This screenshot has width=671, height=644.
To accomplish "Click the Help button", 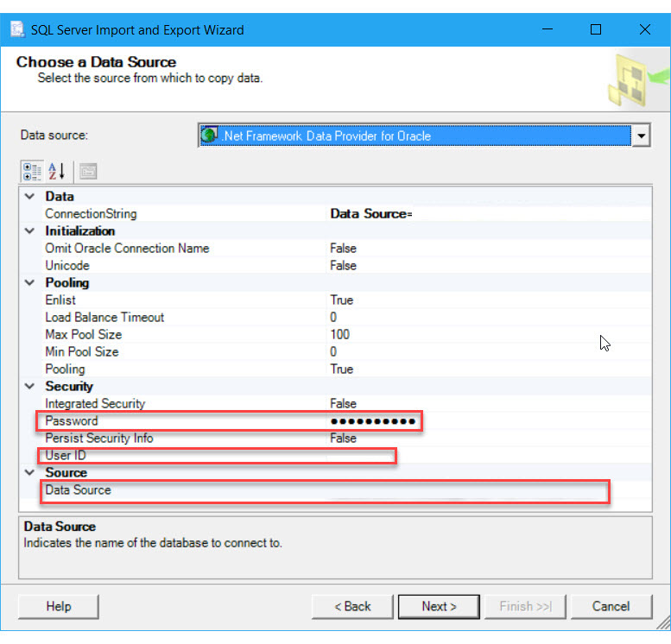I will (x=59, y=606).
